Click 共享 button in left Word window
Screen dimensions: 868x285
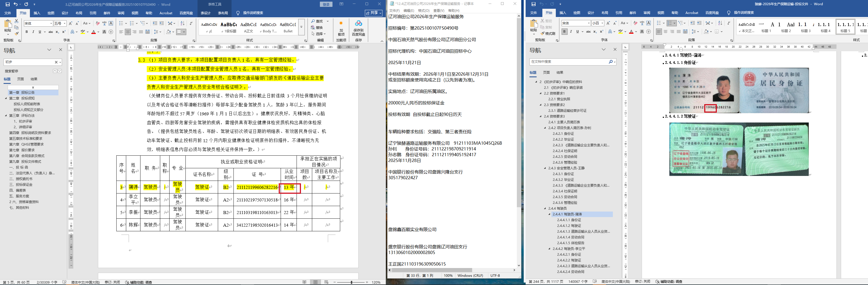[374, 13]
